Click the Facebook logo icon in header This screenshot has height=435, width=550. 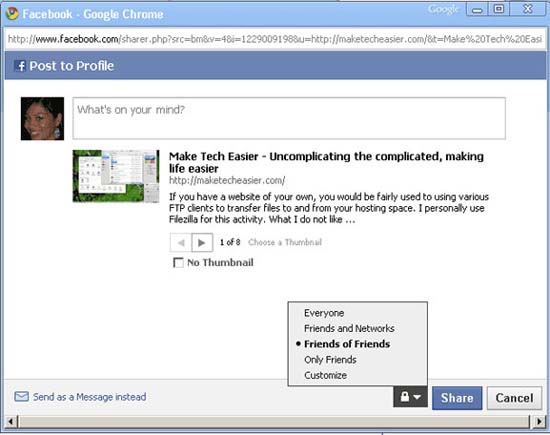tap(20, 66)
